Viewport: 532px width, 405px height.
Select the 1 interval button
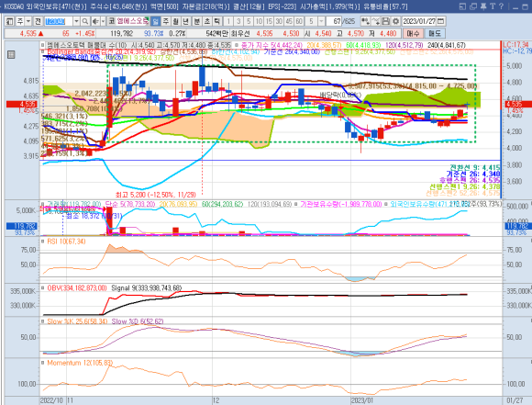(228, 21)
